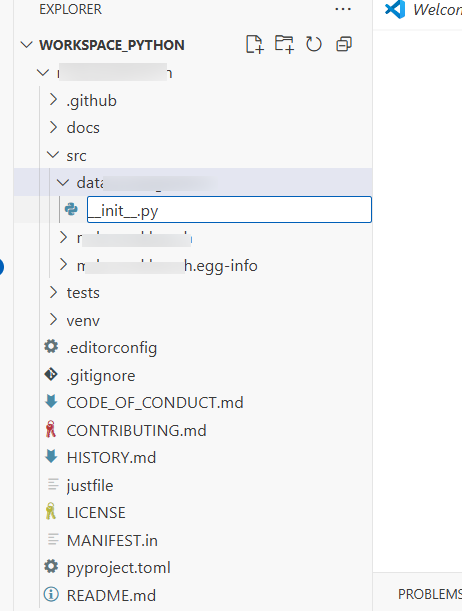Open README.md file

pyautogui.click(x=111, y=595)
